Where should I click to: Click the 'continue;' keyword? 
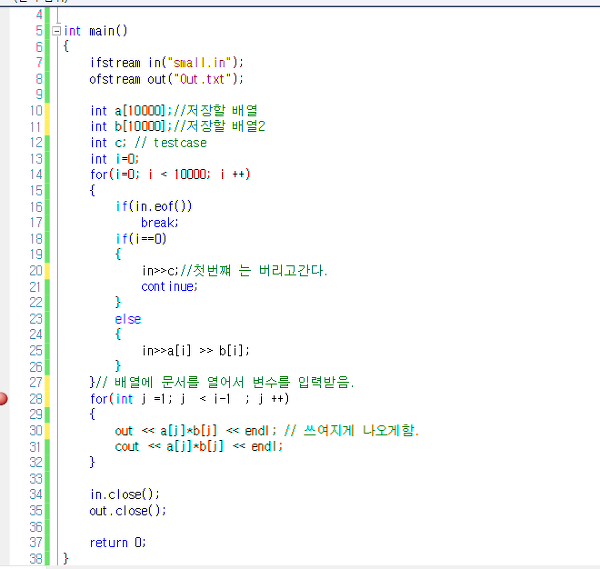[x=169, y=286]
